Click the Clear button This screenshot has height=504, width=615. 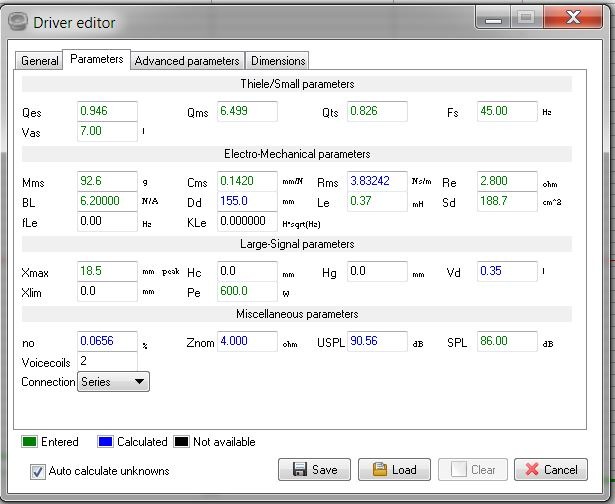(473, 469)
